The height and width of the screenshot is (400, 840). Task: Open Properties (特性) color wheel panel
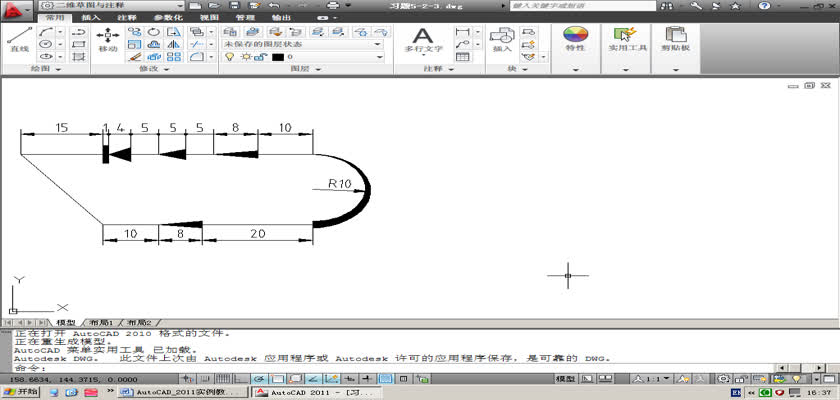[x=575, y=39]
